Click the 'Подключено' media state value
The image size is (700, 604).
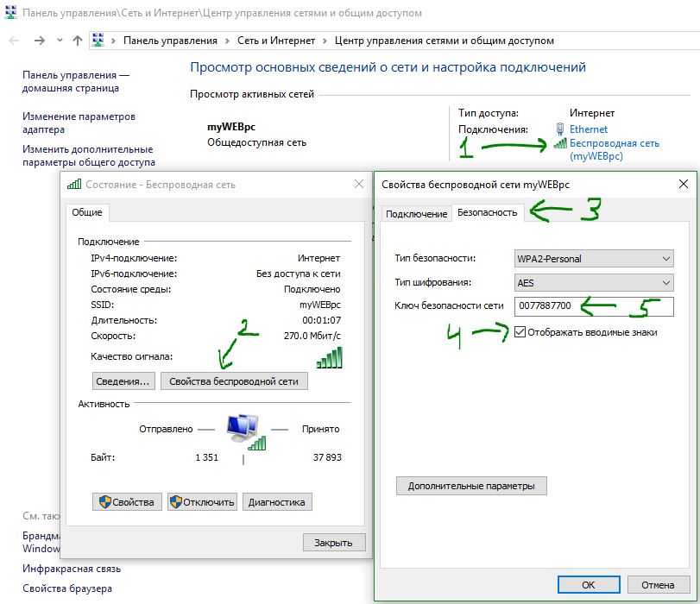click(312, 289)
